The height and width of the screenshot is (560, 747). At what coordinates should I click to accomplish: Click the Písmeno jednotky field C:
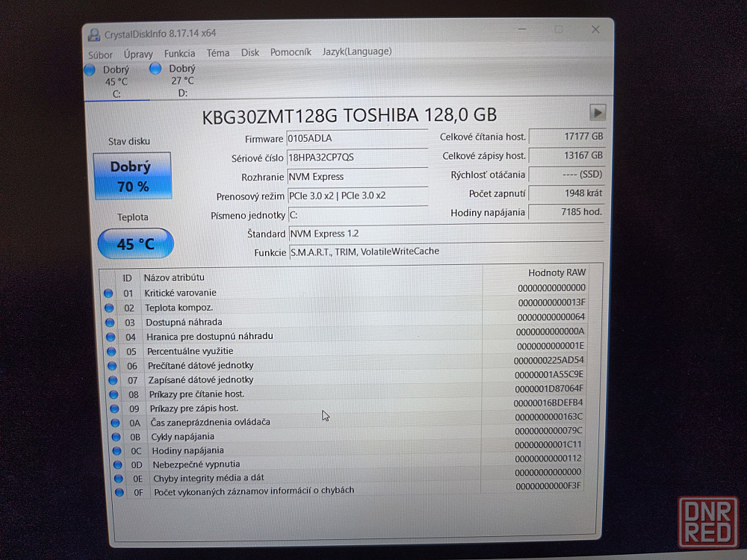pyautogui.click(x=359, y=215)
